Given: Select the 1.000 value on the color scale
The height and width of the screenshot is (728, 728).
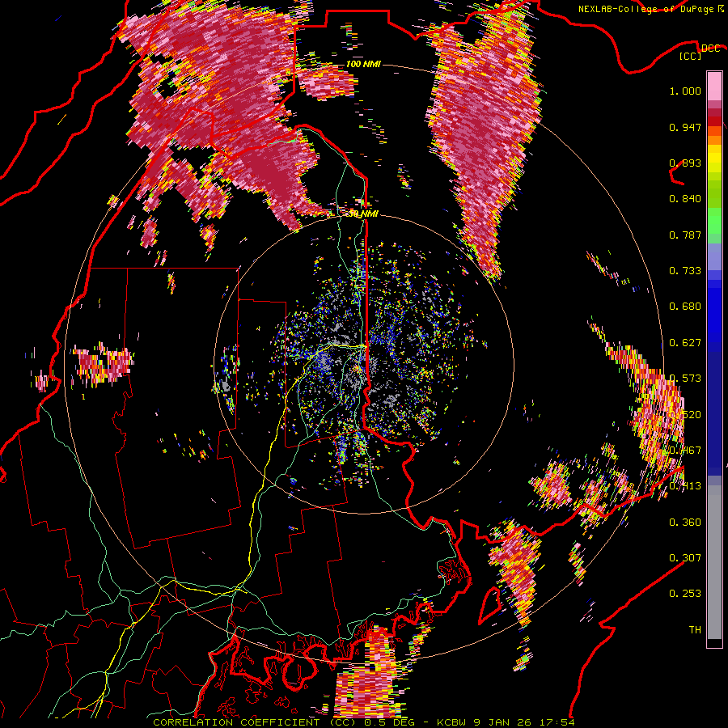Looking at the screenshot, I should point(685,91).
